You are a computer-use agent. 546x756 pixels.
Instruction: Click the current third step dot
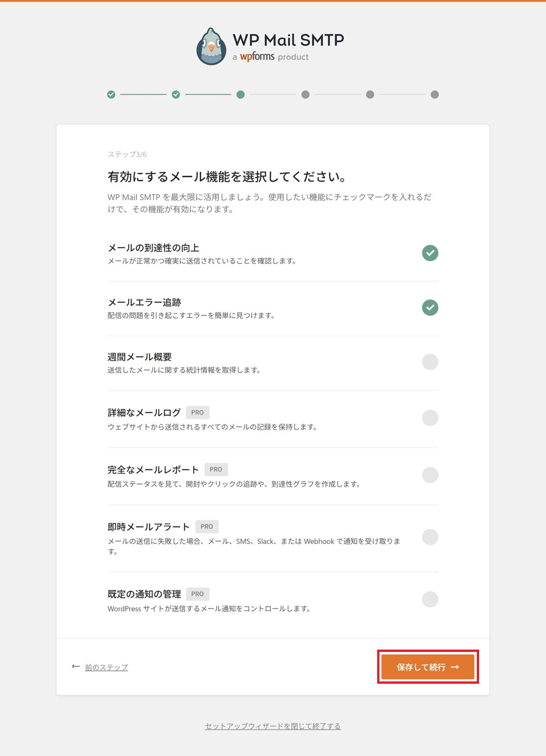tap(241, 95)
